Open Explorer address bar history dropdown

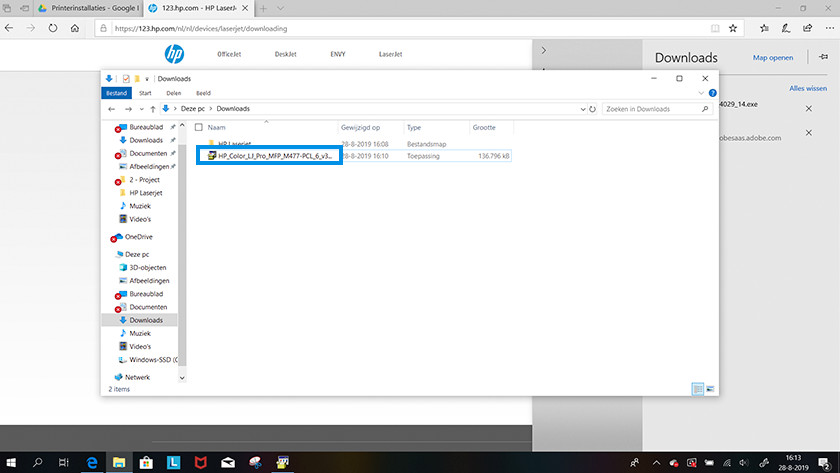[583, 109]
